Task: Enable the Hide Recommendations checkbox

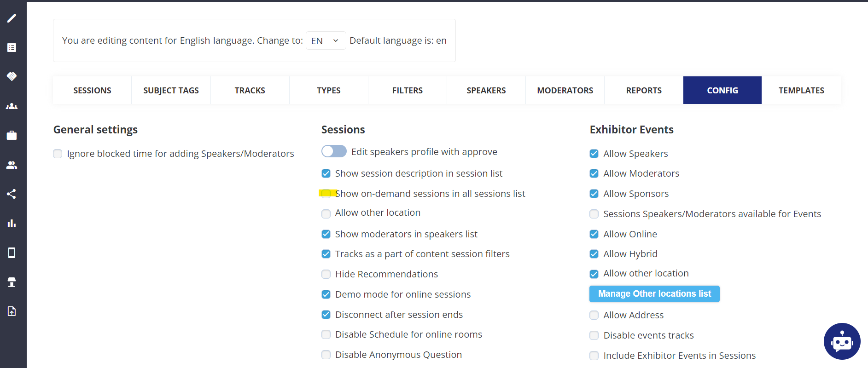Action: [x=326, y=274]
